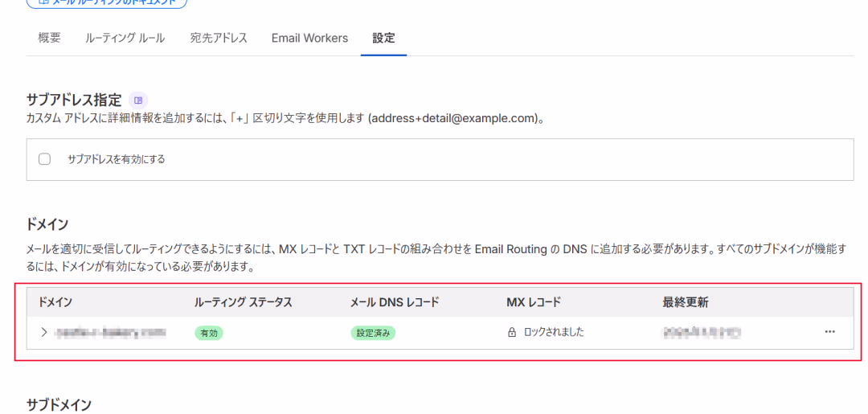Click the ルーティング ステータス column header

(x=243, y=302)
